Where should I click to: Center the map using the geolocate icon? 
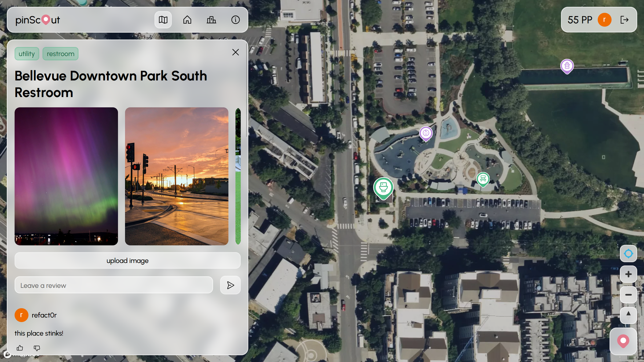[628, 253]
